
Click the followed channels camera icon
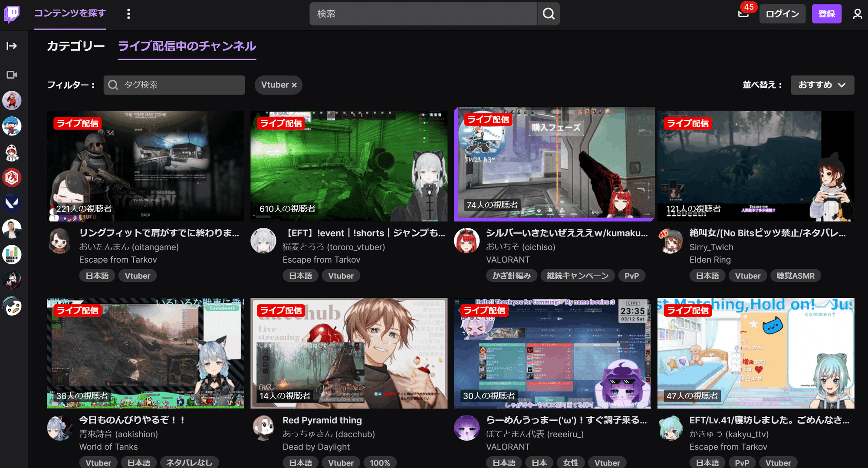[12, 75]
